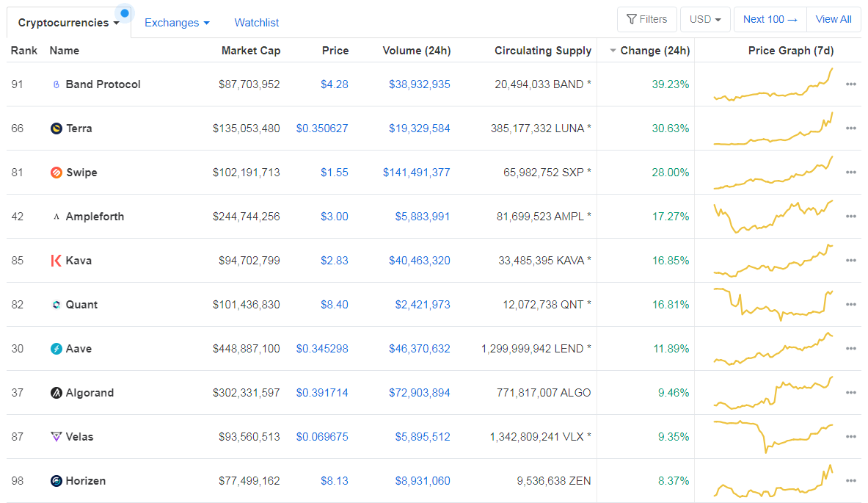This screenshot has height=503, width=868.
Task: Open the Terra name link
Action: click(79, 129)
